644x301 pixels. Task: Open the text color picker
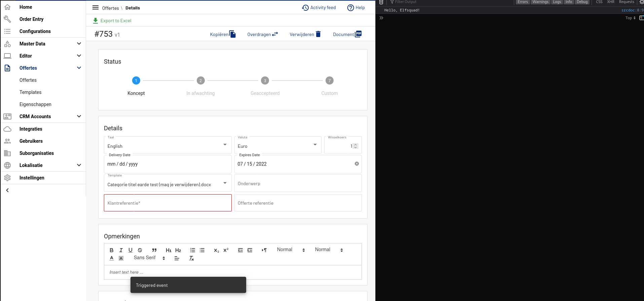(x=112, y=258)
